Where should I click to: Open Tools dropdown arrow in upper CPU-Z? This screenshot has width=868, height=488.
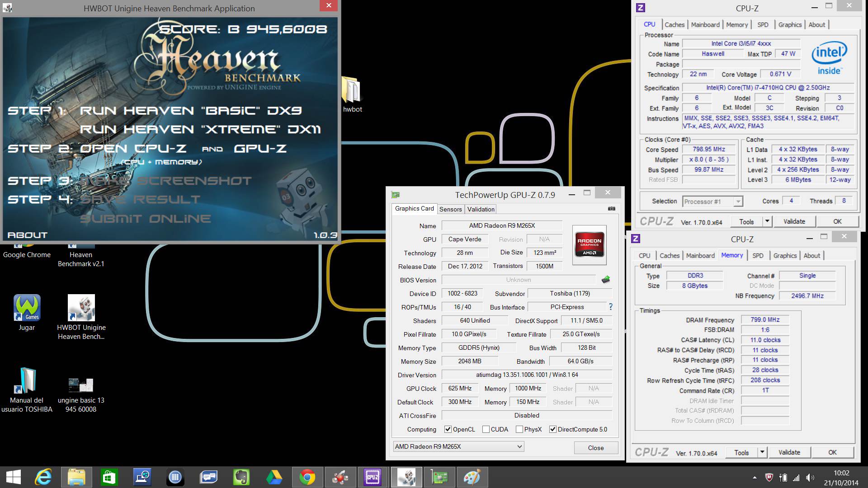tap(767, 221)
